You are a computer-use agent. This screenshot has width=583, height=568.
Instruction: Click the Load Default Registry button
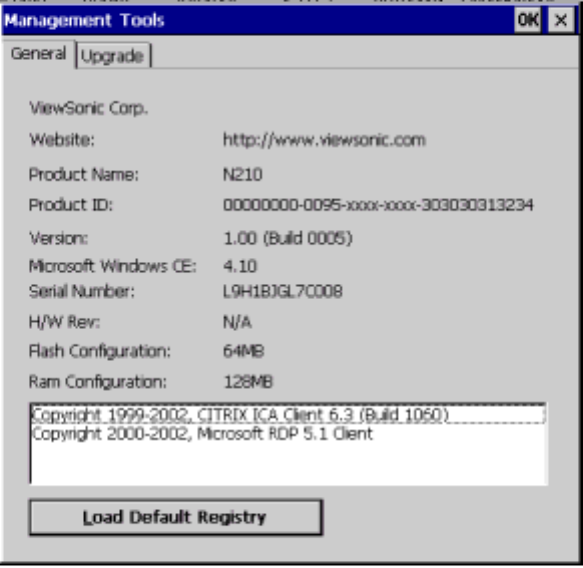176,517
